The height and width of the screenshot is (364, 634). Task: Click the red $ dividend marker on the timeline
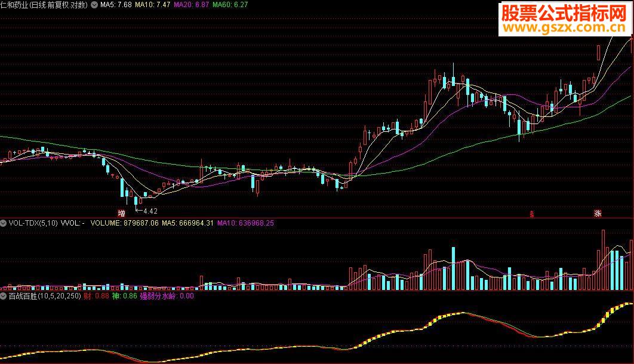coord(532,214)
